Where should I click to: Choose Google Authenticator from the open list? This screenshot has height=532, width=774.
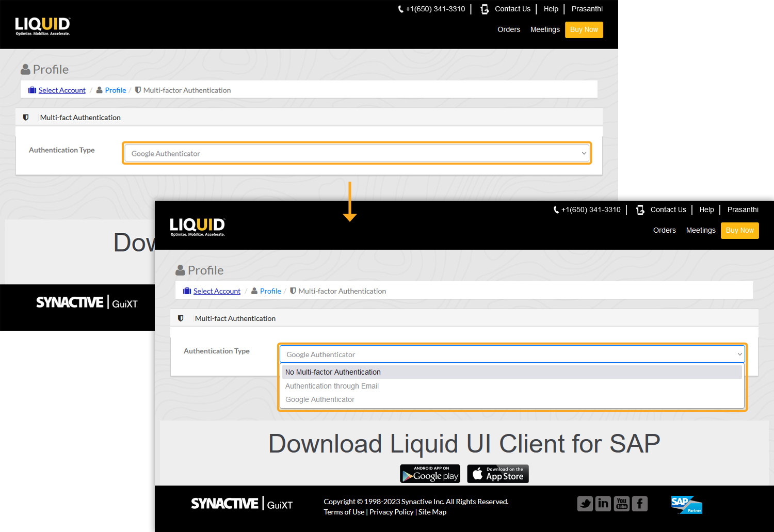[512, 399]
